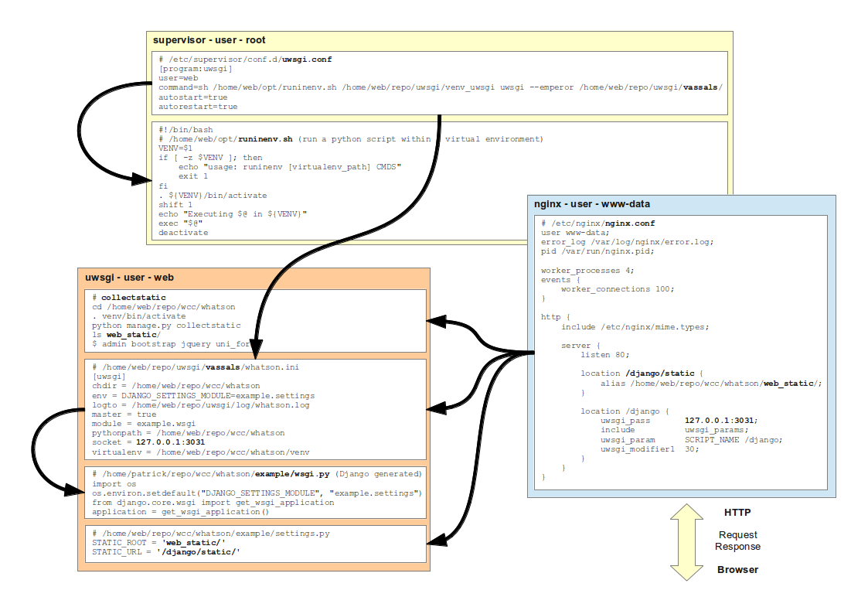The width and height of the screenshot is (868, 614).
Task: Click the 'location /django/static {' line
Action: pyautogui.click(x=642, y=374)
